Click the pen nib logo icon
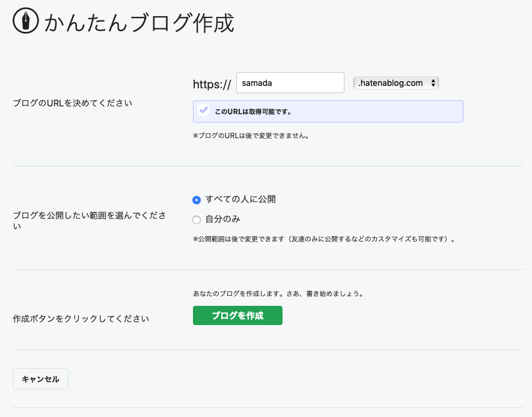Viewport: 532px width, 417px height. [x=26, y=20]
